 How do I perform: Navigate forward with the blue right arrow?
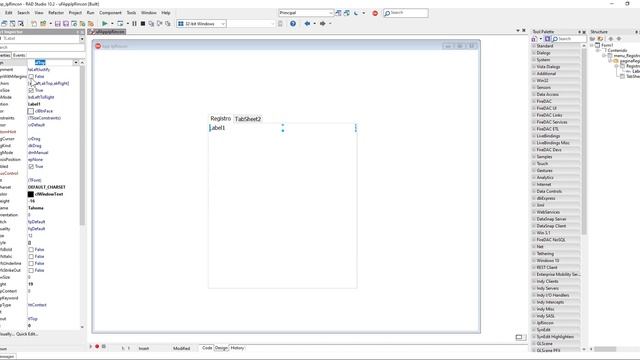(322, 24)
